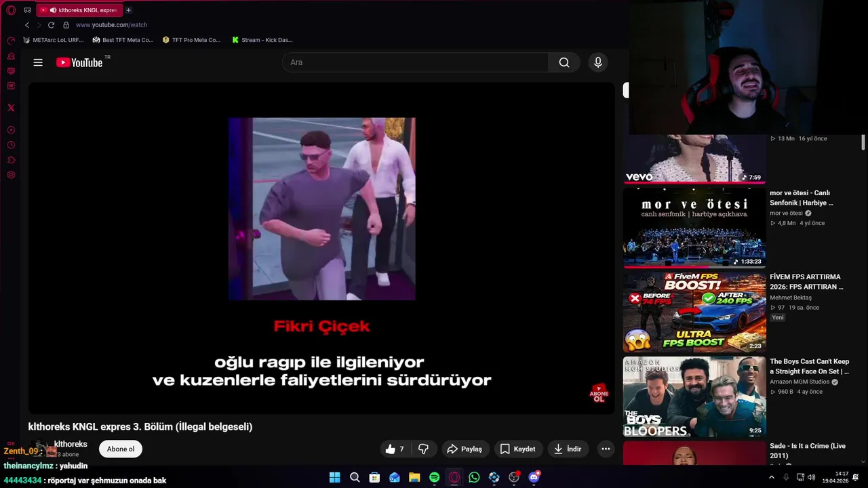This screenshot has width=868, height=488.
Task: Click the Ara search field
Action: [415, 62]
